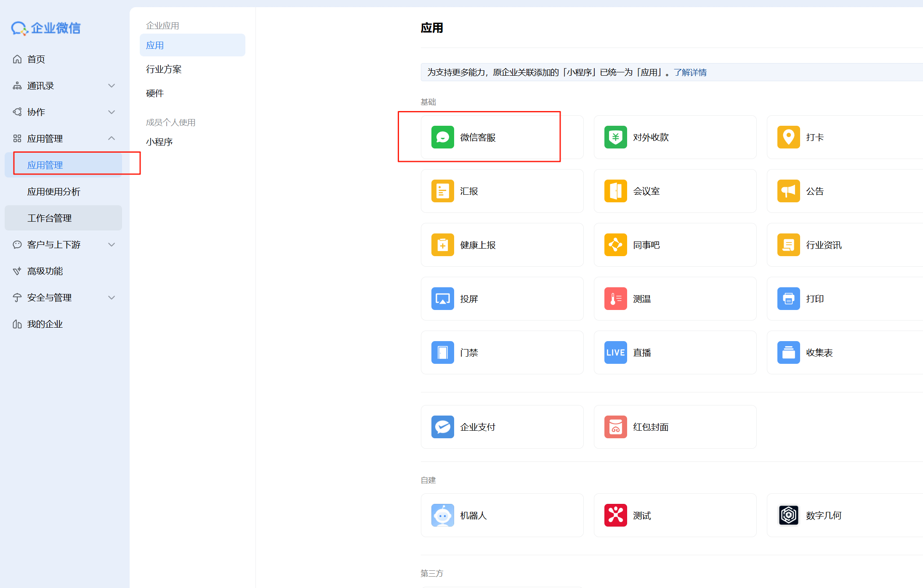Expand the 协作 menu chevron

point(112,112)
